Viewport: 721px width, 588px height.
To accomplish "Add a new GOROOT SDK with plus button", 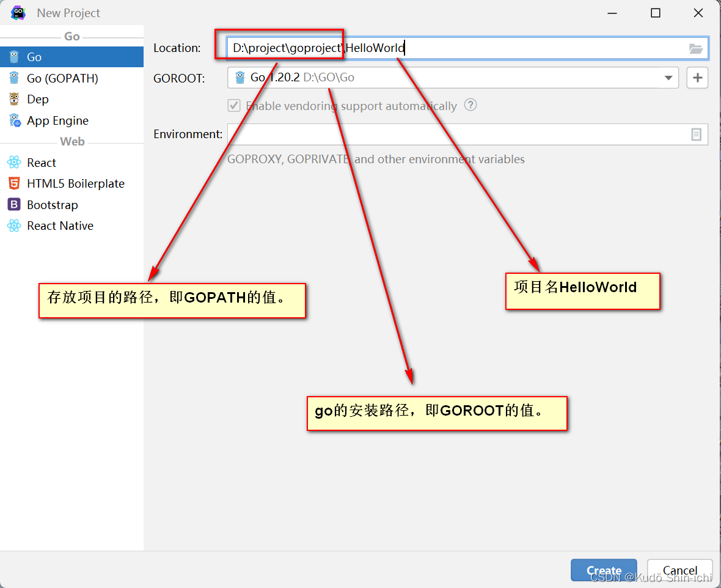I will 697,78.
